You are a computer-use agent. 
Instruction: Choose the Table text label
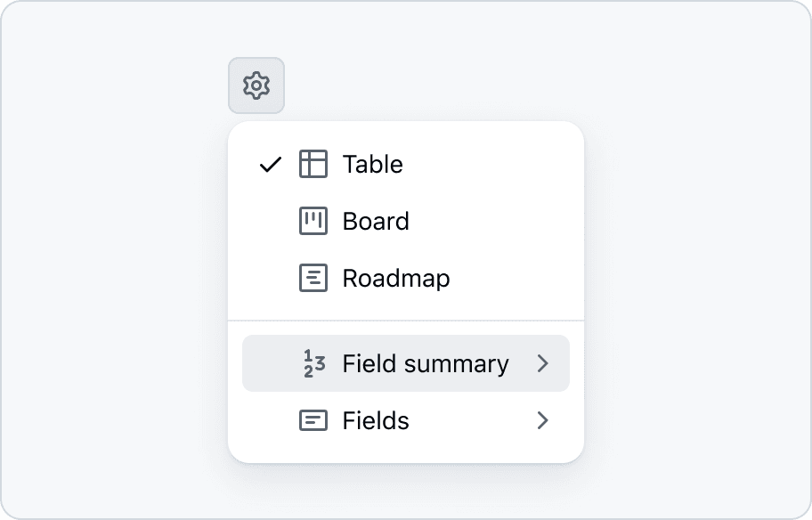pyautogui.click(x=372, y=164)
